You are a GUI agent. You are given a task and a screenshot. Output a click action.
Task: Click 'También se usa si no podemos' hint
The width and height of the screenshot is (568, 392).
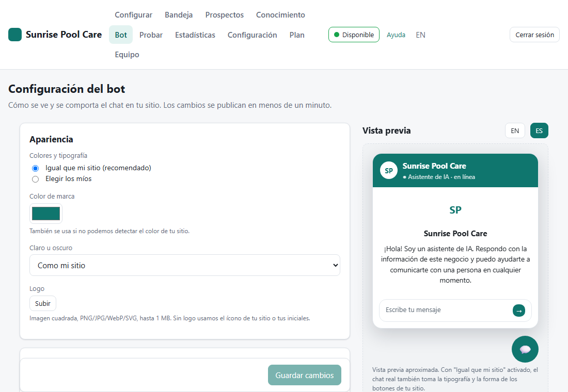tap(109, 231)
